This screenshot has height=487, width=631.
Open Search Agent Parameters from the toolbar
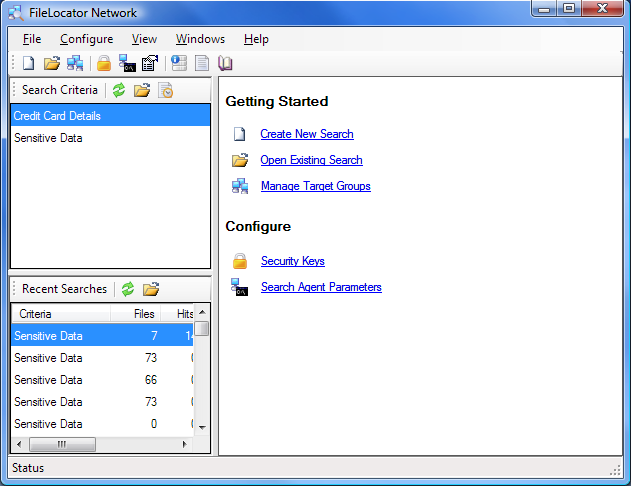click(x=127, y=64)
